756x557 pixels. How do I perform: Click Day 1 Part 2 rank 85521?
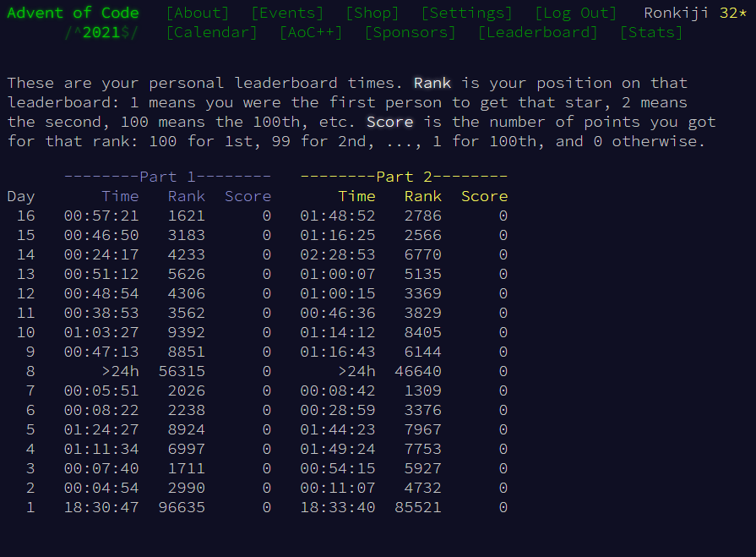click(x=418, y=507)
